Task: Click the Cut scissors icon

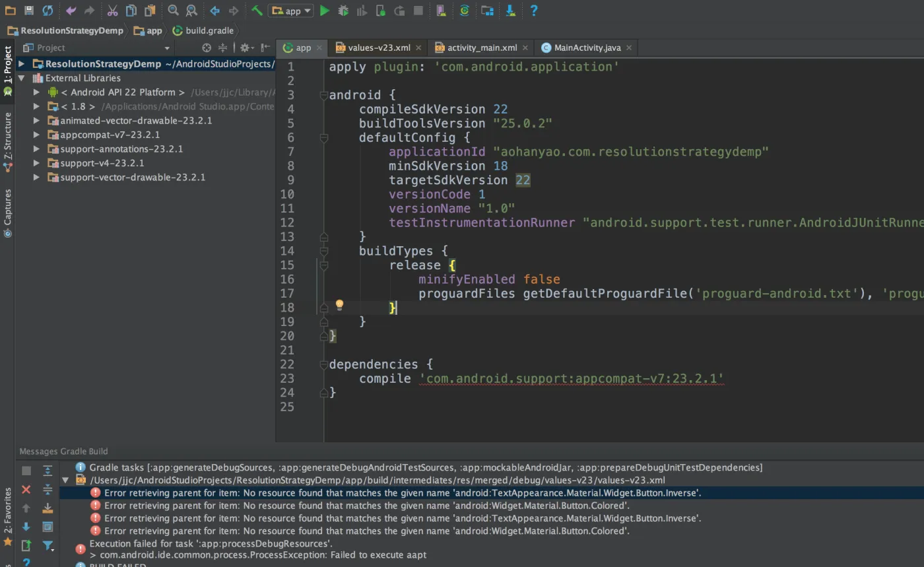Action: pyautogui.click(x=112, y=11)
